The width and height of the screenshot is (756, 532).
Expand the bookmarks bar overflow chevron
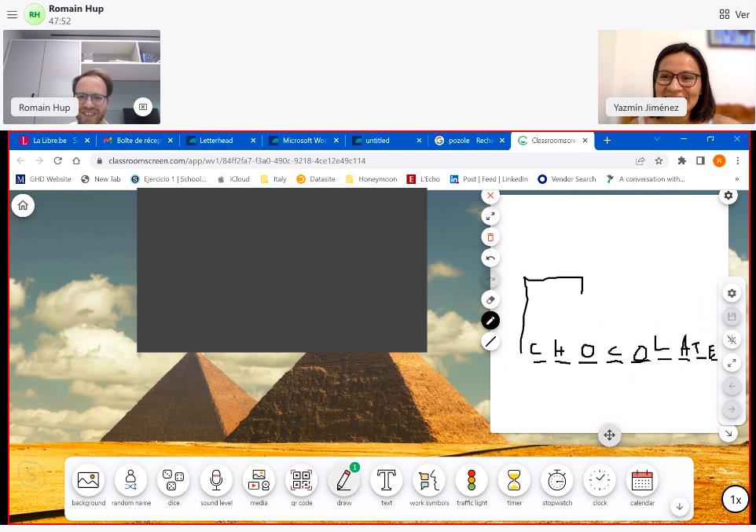pyautogui.click(x=736, y=179)
